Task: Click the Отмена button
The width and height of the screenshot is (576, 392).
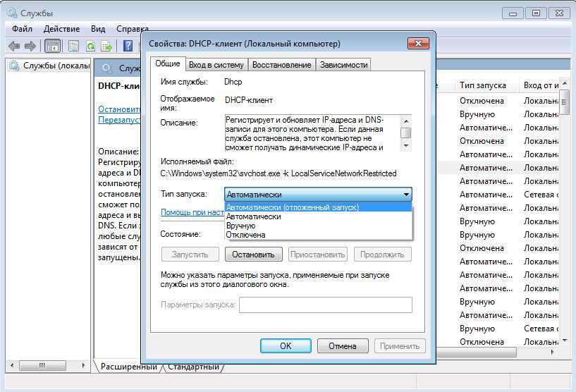Action: [x=343, y=346]
